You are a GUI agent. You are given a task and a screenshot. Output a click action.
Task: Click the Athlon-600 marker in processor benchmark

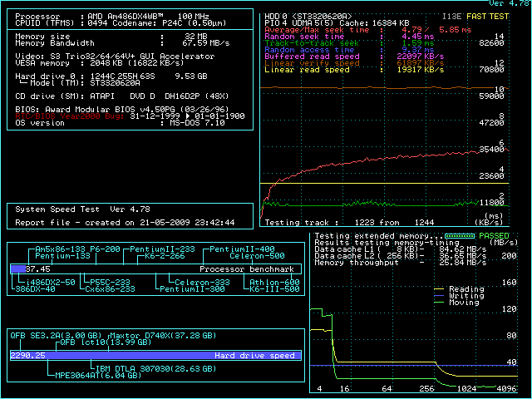coord(277,283)
